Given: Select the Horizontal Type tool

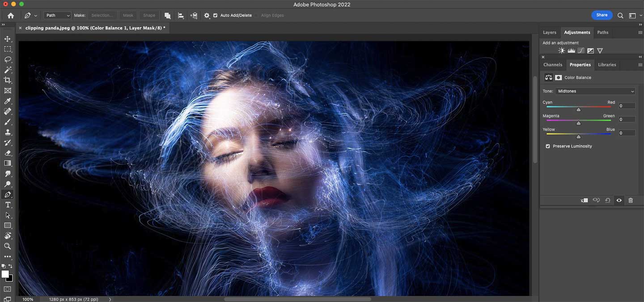Looking at the screenshot, I should pos(8,205).
